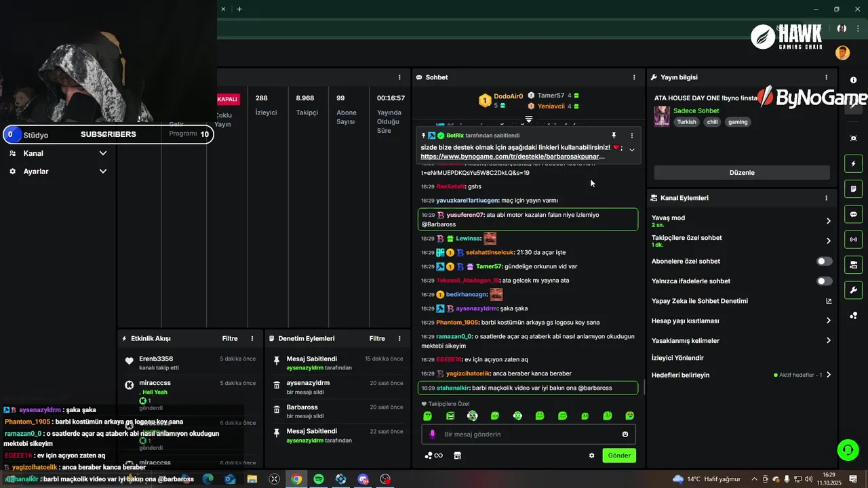Open Filtre in Denetim Eylemleri panel
The image size is (868, 488).
377,338
